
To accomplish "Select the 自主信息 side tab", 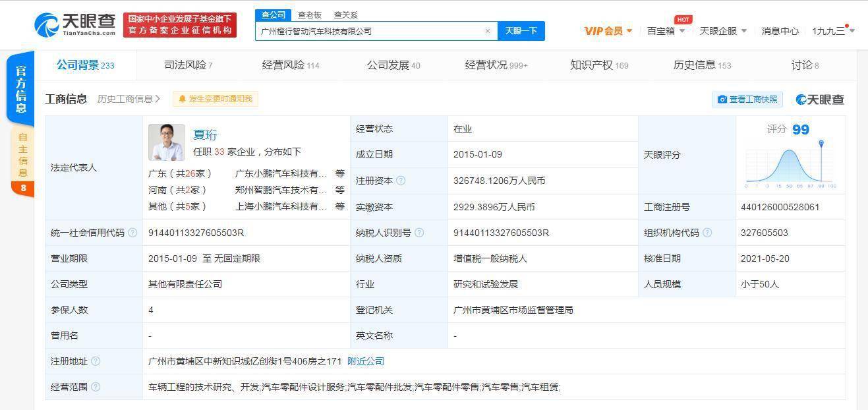I will [x=22, y=161].
